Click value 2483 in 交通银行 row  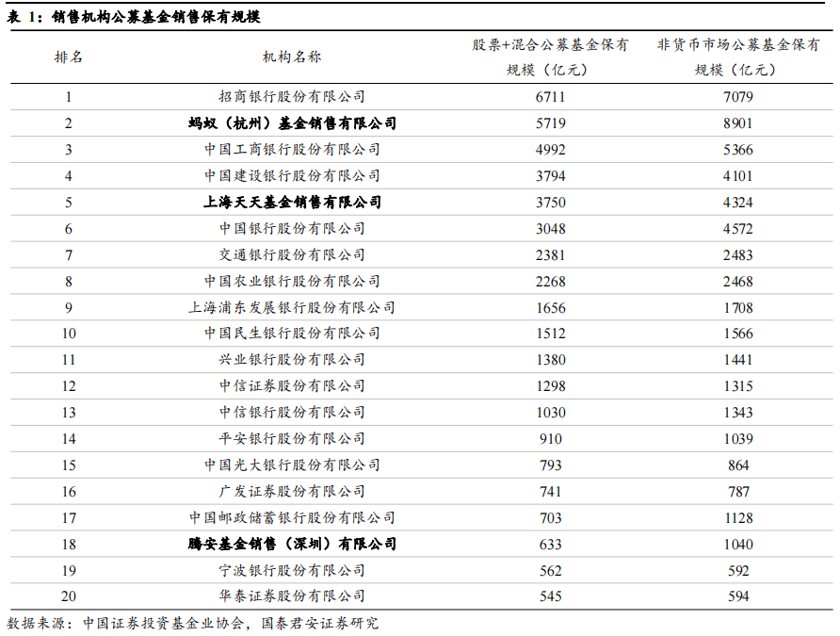point(738,255)
